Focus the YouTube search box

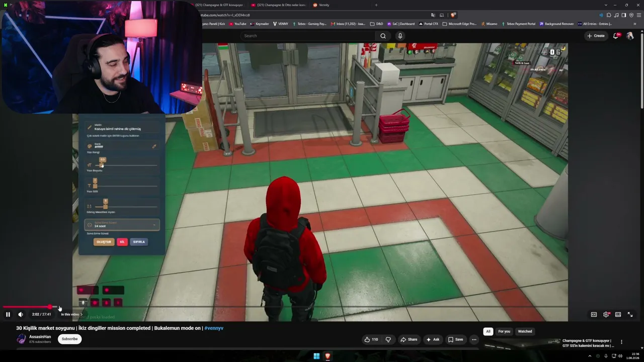pyautogui.click(x=308, y=36)
